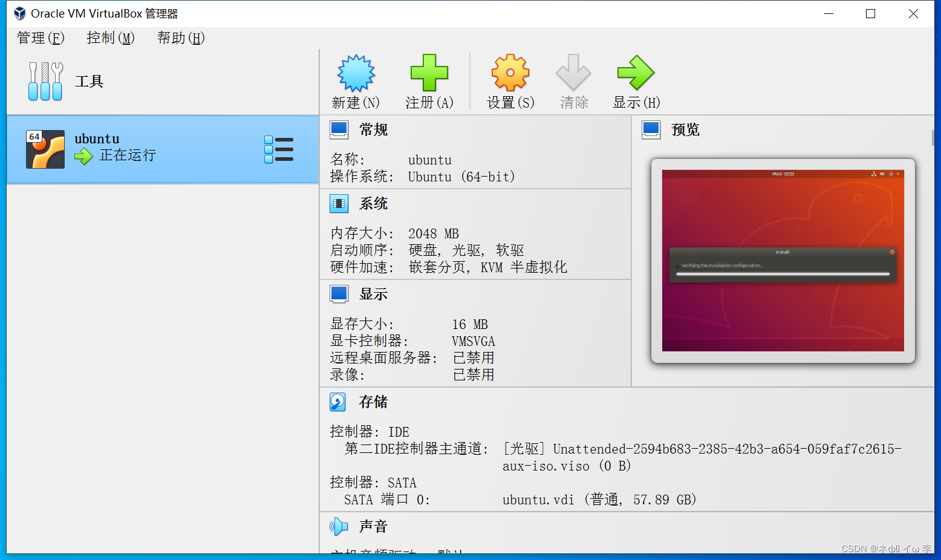941x560 pixels.
Task: Open the 系统 settings heading link
Action: (374, 204)
